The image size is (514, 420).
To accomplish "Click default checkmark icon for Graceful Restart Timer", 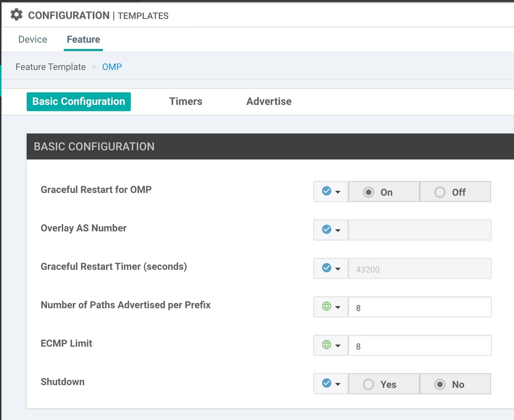I will click(327, 268).
